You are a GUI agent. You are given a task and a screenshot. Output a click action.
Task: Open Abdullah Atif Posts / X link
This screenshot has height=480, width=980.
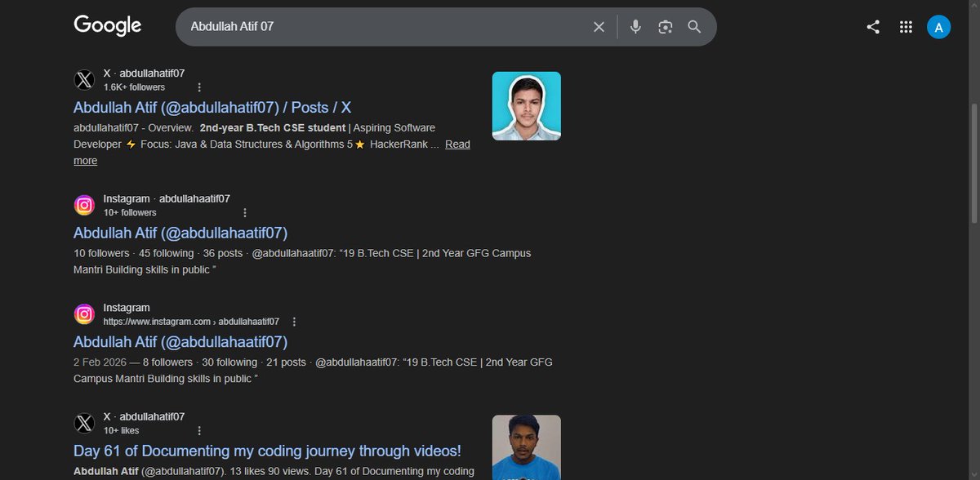coord(212,108)
